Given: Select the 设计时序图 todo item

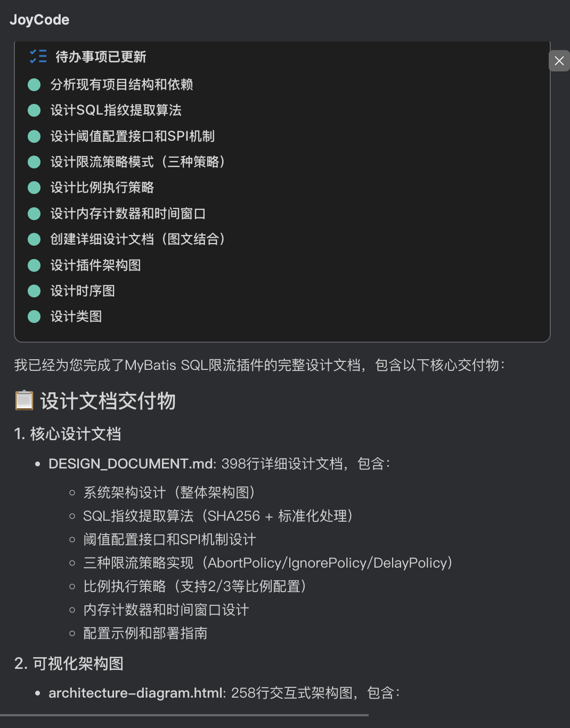Looking at the screenshot, I should coord(83,291).
